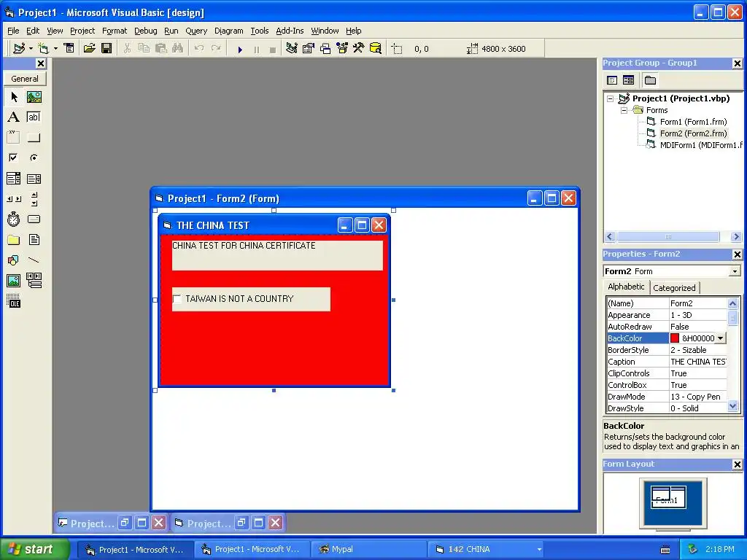Click CHINA TEST FOR CHINA CERTIFICATE label
Viewport: 747px width, 560px height.
(277, 255)
